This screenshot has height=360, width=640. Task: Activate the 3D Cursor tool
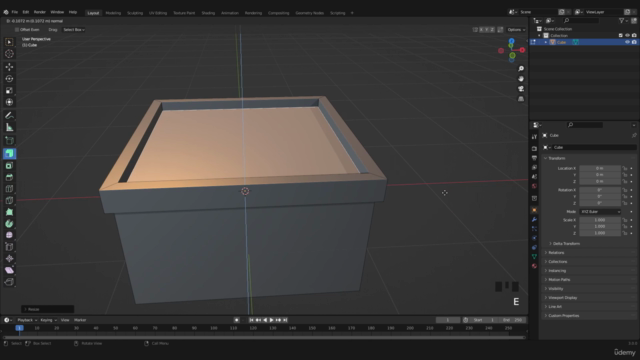tap(9, 53)
